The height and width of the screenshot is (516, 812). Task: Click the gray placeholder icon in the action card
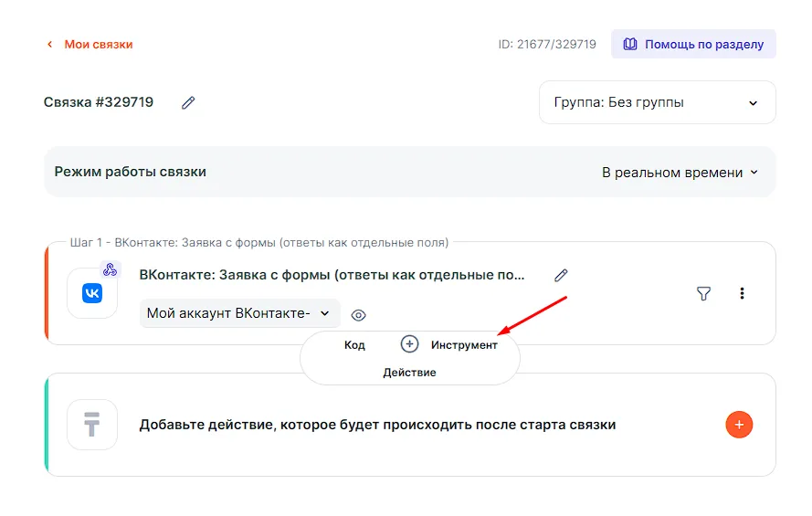click(92, 425)
